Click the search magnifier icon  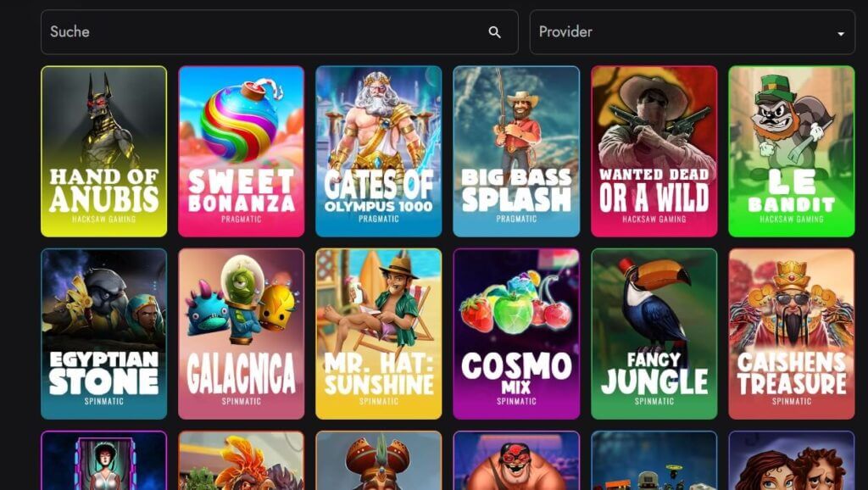coord(494,32)
